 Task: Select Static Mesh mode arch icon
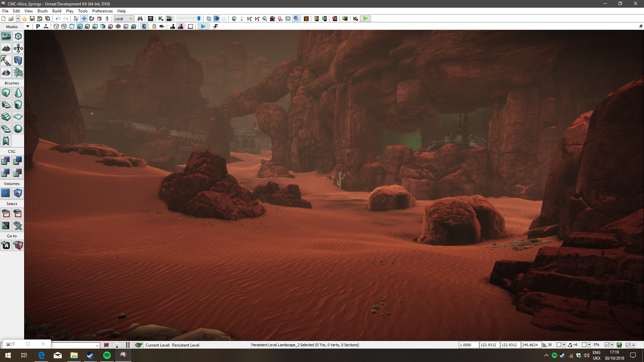tap(18, 60)
